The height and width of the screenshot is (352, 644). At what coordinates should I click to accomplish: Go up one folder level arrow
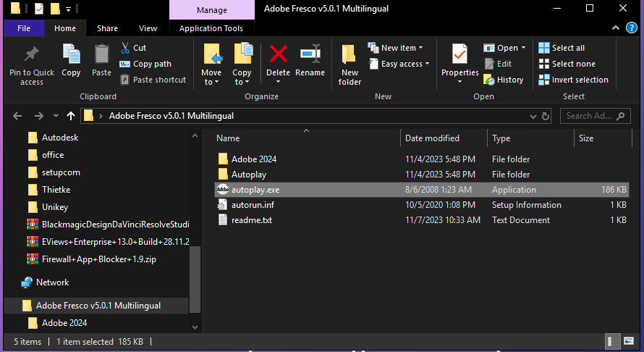70,116
